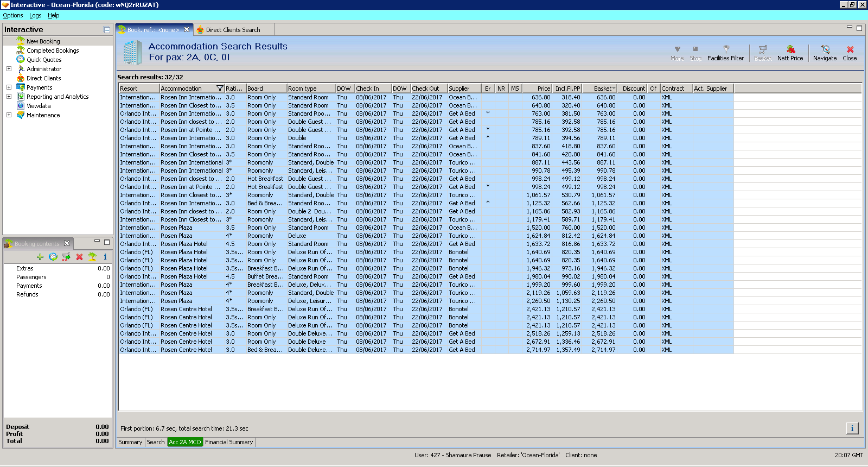Click the Extras row in Booking contents
Viewport: 868px width, 467px height.
point(58,268)
